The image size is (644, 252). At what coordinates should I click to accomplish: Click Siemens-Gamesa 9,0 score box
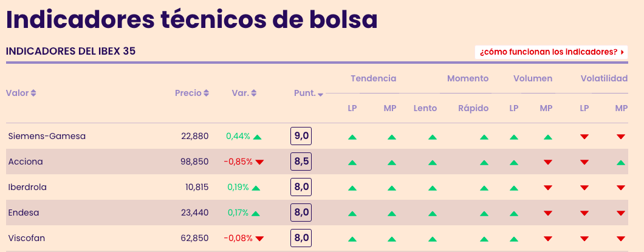point(301,136)
